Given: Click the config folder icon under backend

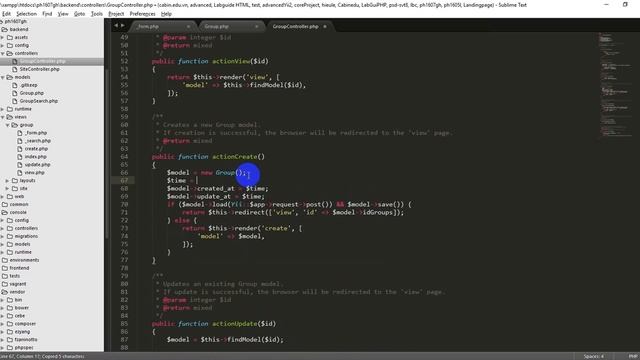Looking at the screenshot, I should coord(10,45).
